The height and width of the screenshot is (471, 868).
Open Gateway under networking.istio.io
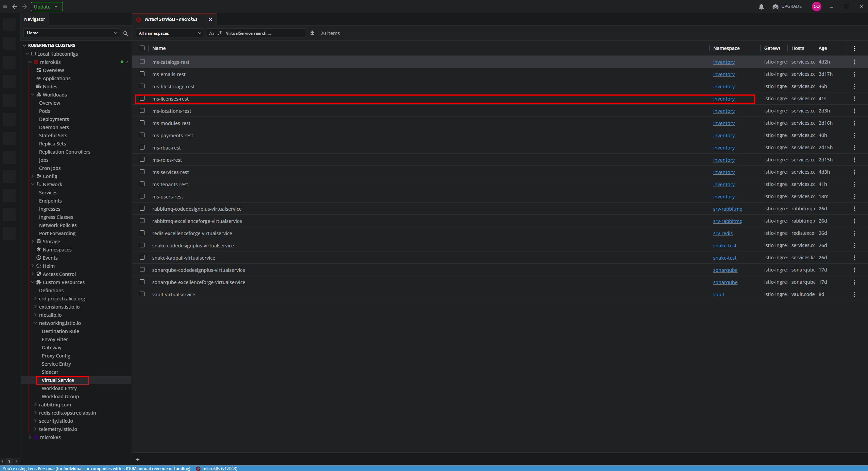click(52, 347)
